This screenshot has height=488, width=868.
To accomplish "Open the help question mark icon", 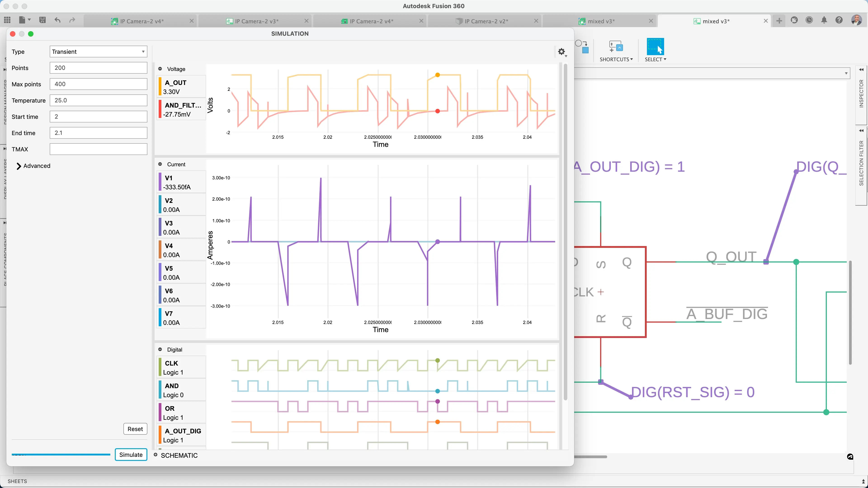I will pos(839,20).
